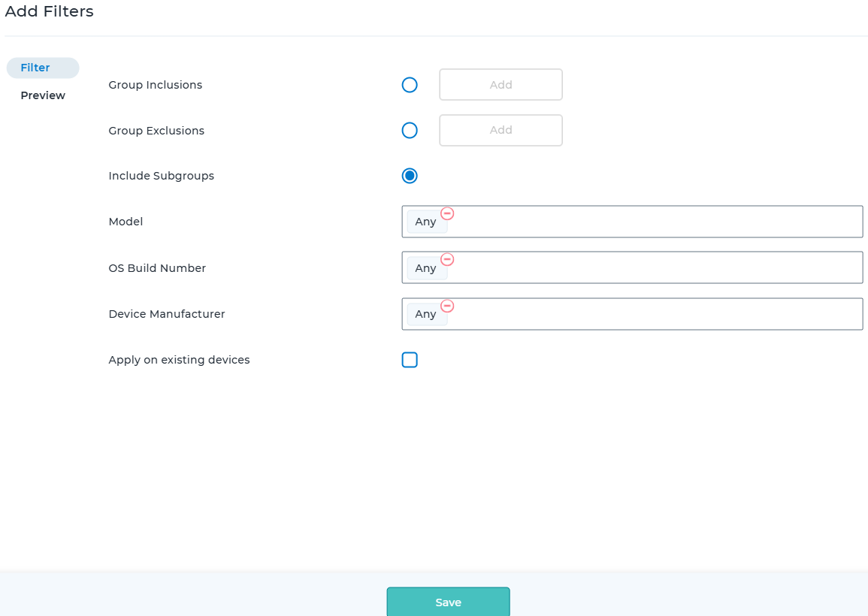Remove the Any tag in OS Build Number
868x616 pixels.
pyautogui.click(x=447, y=260)
